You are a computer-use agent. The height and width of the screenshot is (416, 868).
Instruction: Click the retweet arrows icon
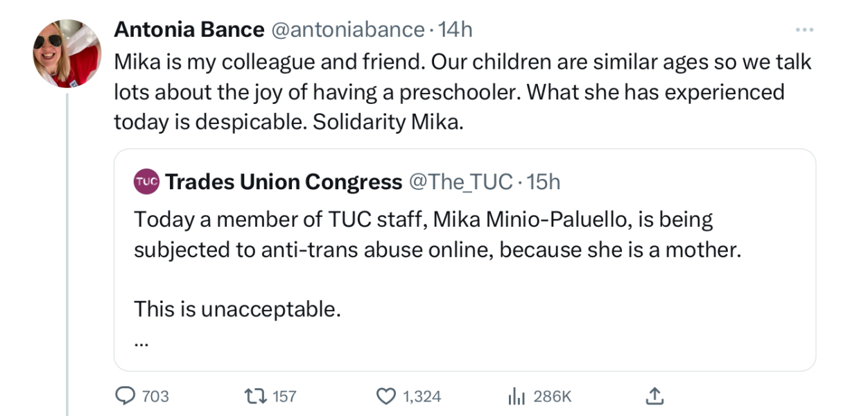tap(255, 396)
